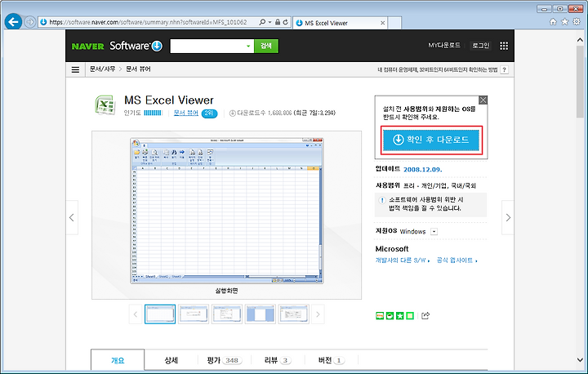Image resolution: width=588 pixels, height=374 pixels.
Task: Switch to the 버전 1 tab
Action: pos(331,360)
